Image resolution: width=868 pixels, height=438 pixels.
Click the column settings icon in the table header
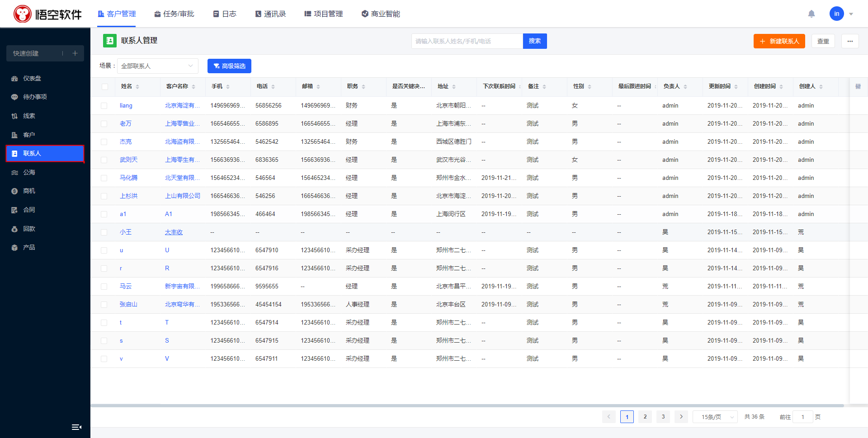point(858,86)
